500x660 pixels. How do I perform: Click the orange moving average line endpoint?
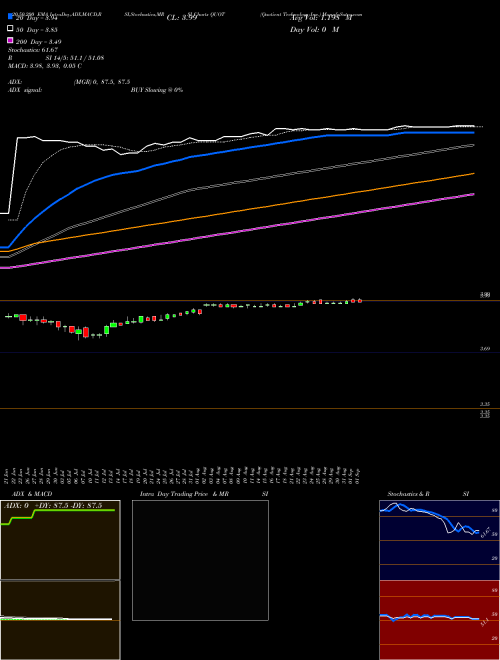click(473, 173)
